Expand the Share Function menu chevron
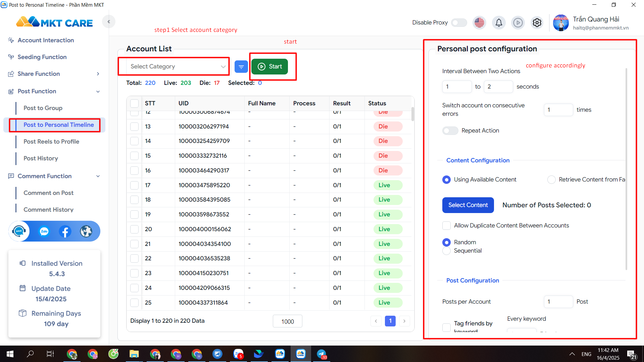644x362 pixels. (98, 74)
